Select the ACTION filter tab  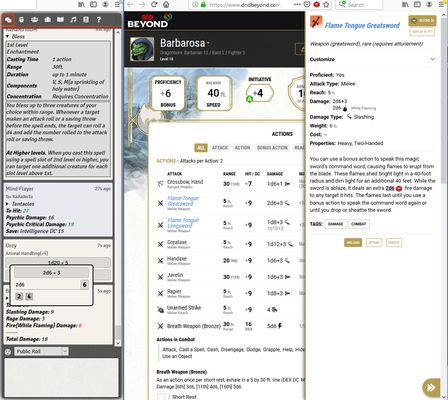click(x=242, y=148)
